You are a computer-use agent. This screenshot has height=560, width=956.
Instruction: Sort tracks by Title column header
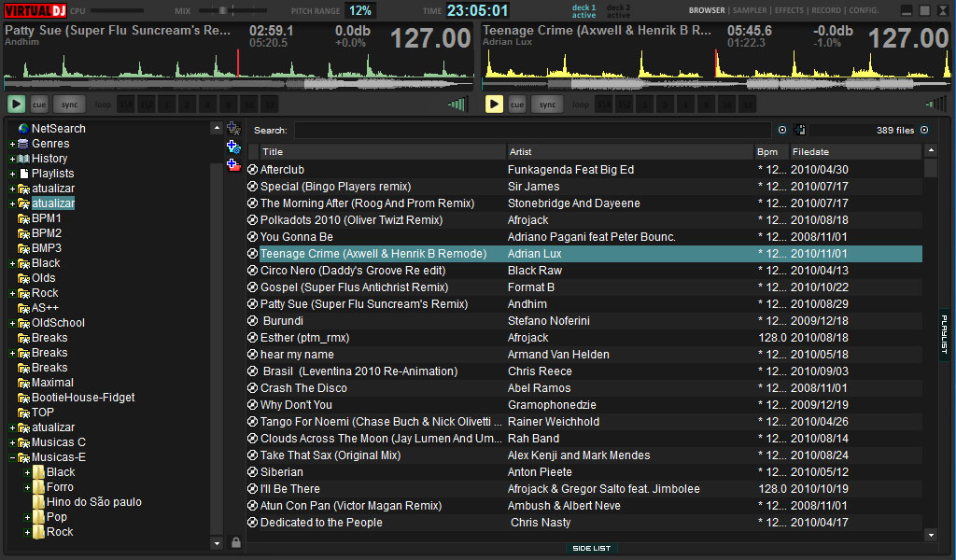point(382,152)
